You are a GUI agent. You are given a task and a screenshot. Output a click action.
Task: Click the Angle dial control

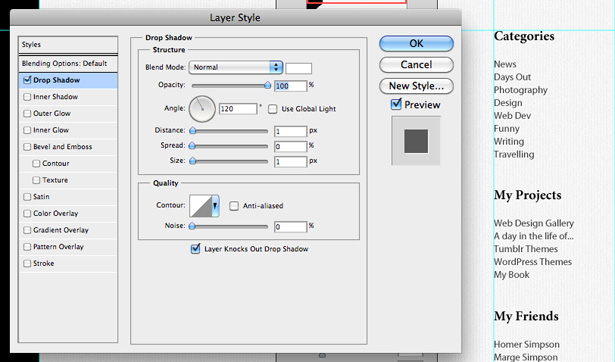click(202, 109)
